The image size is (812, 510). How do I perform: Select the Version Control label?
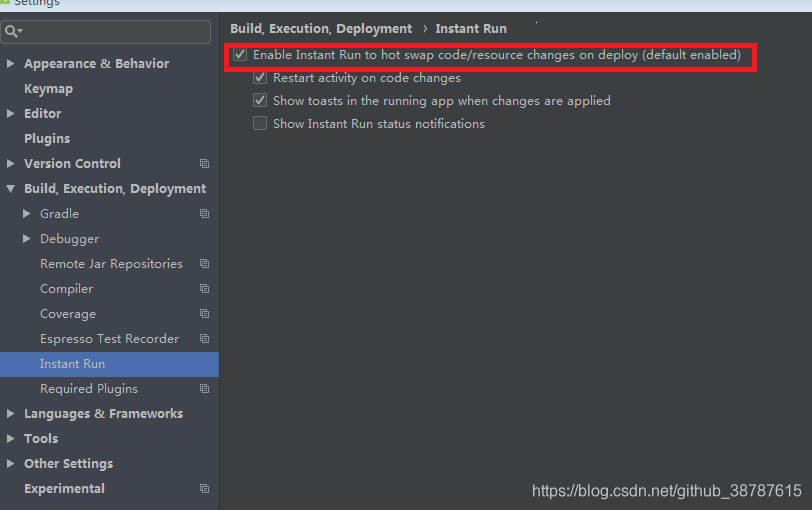[72, 164]
